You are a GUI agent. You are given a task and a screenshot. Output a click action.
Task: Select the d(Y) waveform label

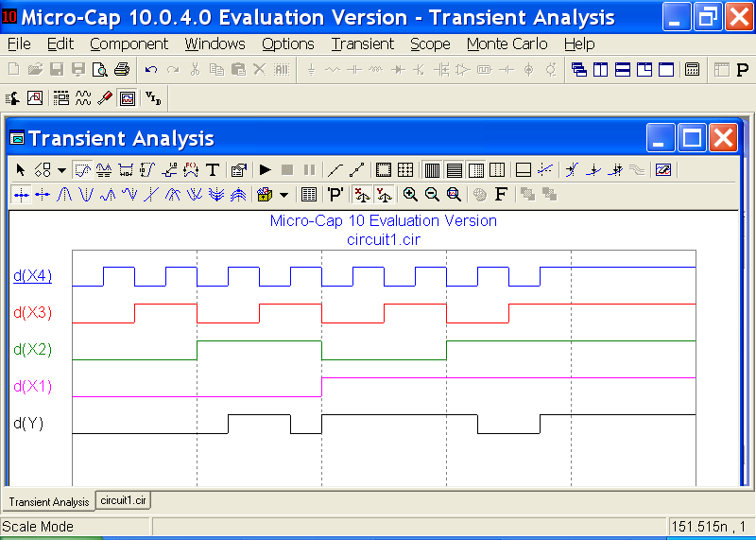[28, 424]
